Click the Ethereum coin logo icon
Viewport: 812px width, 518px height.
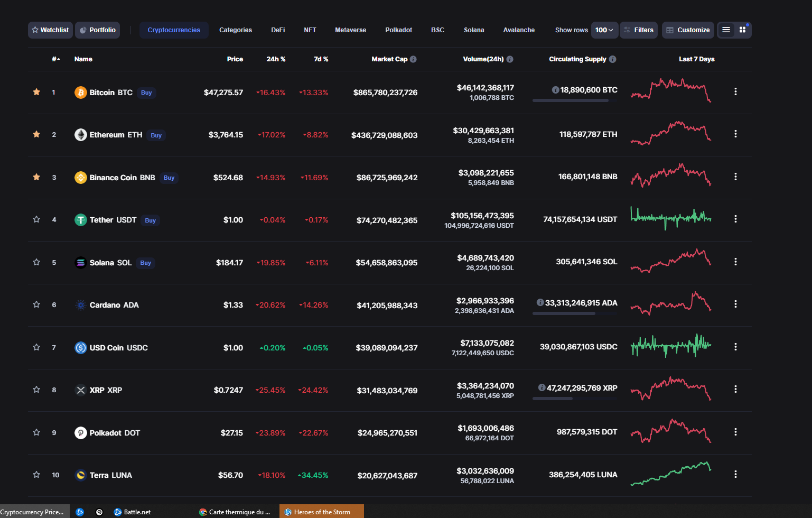[81, 135]
